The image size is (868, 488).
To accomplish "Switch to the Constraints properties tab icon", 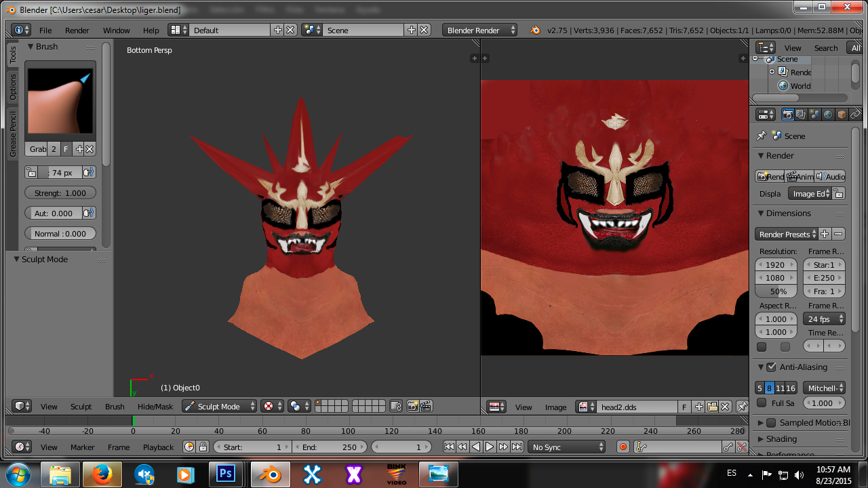I will pyautogui.click(x=855, y=115).
